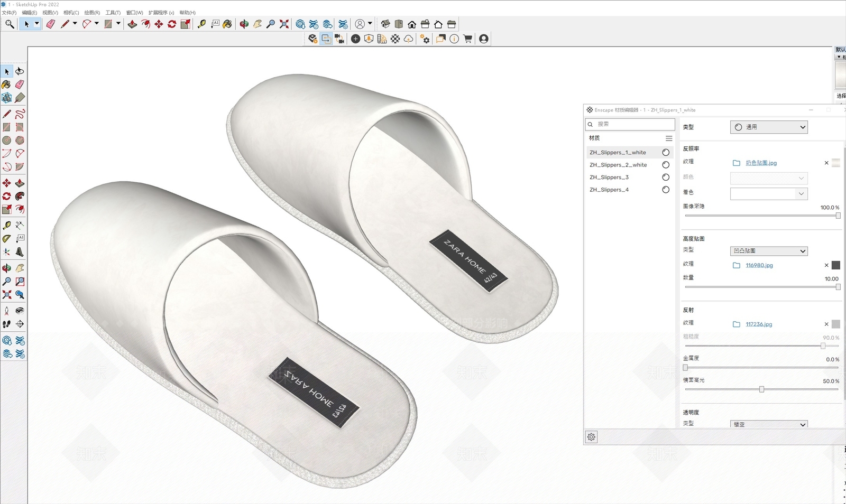Pick the Rectangle tool in left toolbar
The image size is (846, 504).
coord(6,127)
